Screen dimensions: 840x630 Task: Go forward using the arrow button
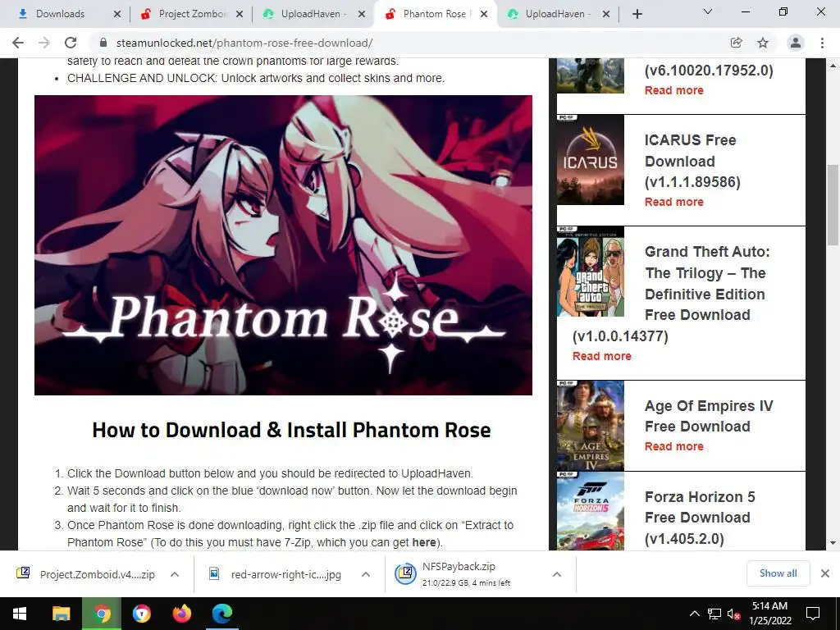pos(44,43)
